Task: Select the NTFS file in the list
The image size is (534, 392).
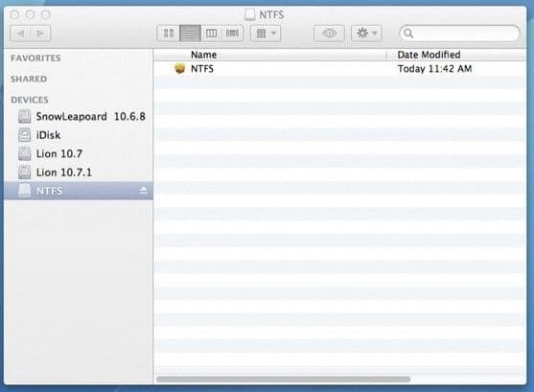Action: (339, 69)
